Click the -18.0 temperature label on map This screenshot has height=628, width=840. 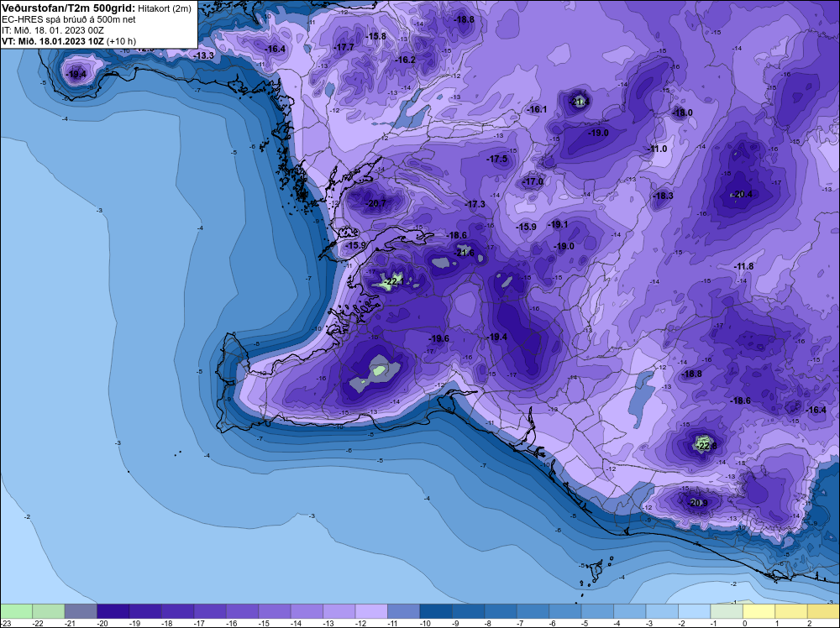click(x=683, y=113)
